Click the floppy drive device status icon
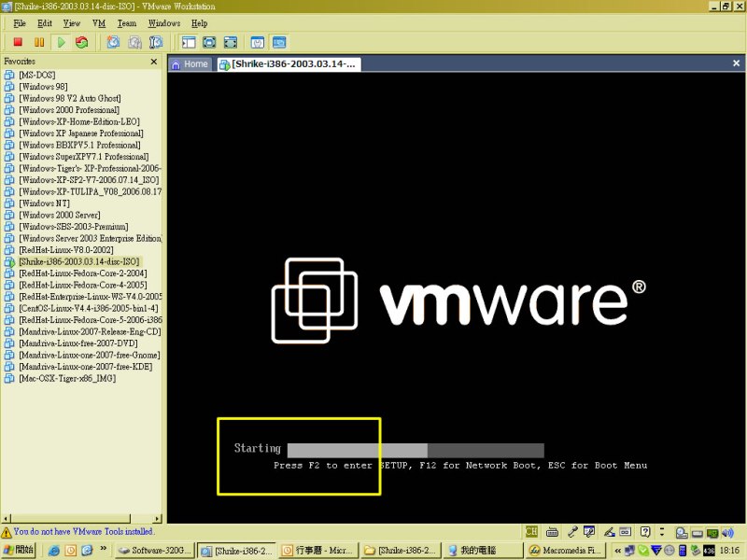The width and height of the screenshot is (747, 560). click(x=697, y=533)
